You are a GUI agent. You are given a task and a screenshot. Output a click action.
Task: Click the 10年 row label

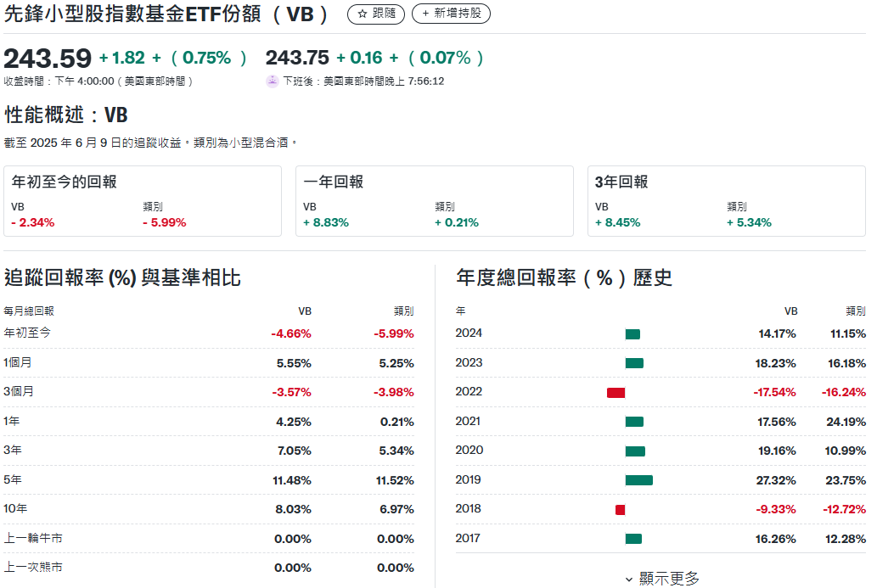pyautogui.click(x=15, y=509)
